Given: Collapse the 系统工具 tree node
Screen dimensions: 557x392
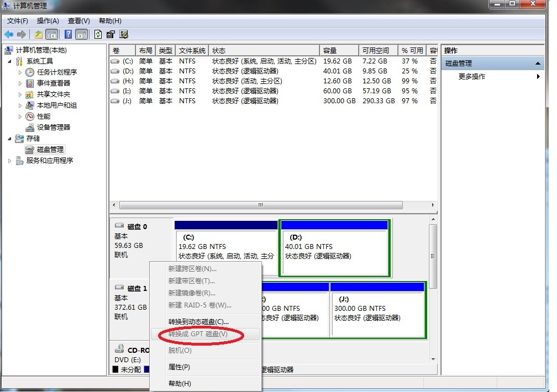Looking at the screenshot, I should (9, 61).
